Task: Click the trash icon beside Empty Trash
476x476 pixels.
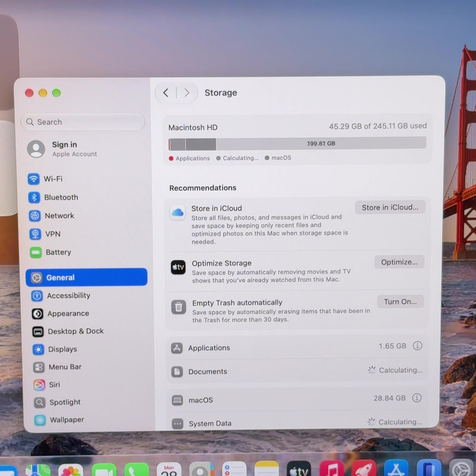Action: coord(178,307)
